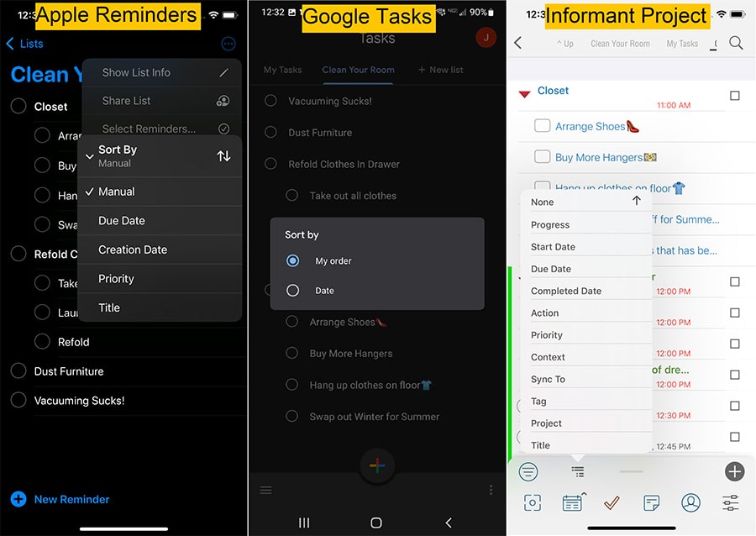Open the three-dot overflow icon in Google Tasks

491,490
